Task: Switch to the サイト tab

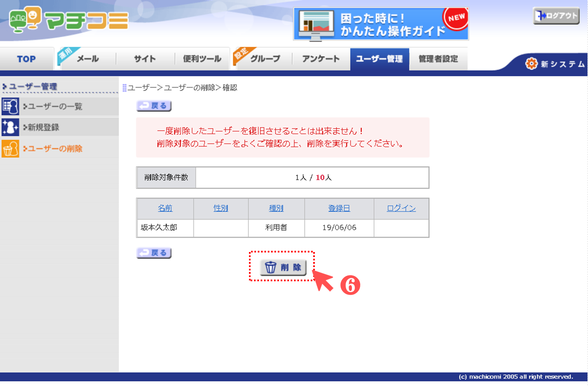Action: click(145, 59)
